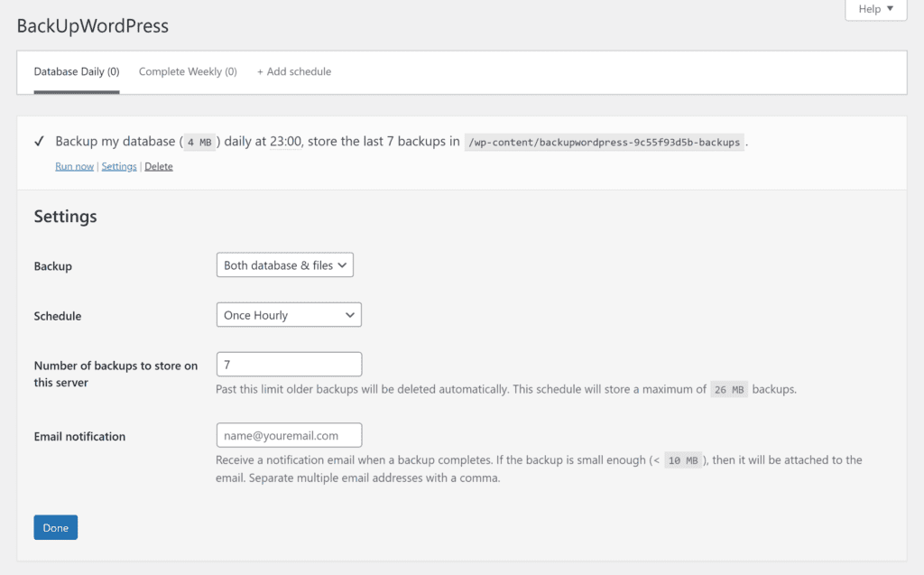Switch to Database Daily (0) tab
924x575 pixels.
pos(77,72)
